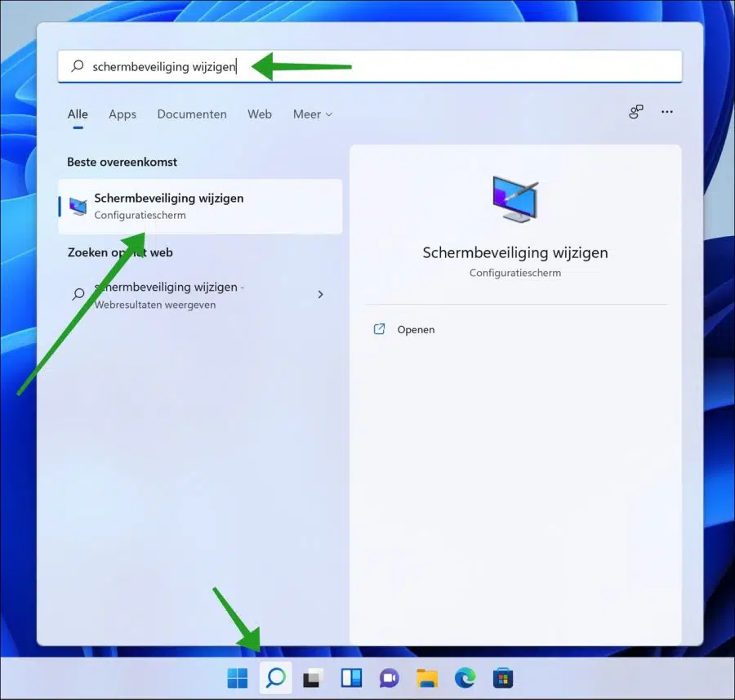This screenshot has height=700, width=735.
Task: Expand the web result chevron arrow
Action: pos(321,294)
